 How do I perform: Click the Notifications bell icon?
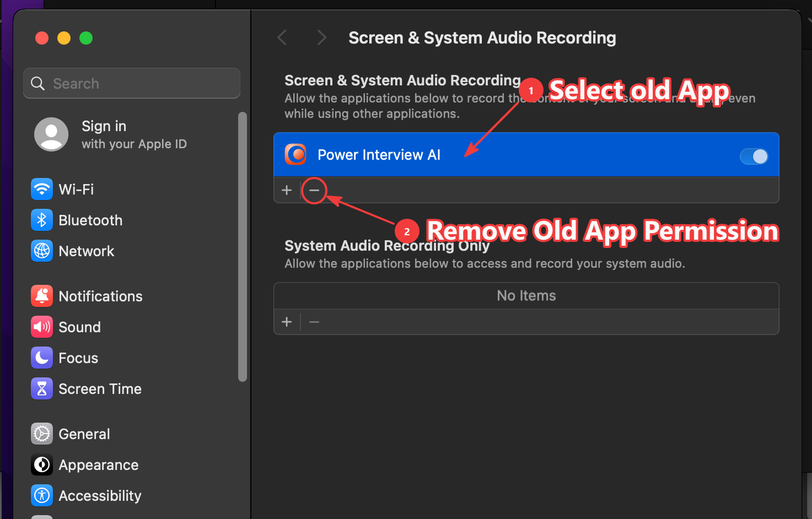tap(42, 296)
